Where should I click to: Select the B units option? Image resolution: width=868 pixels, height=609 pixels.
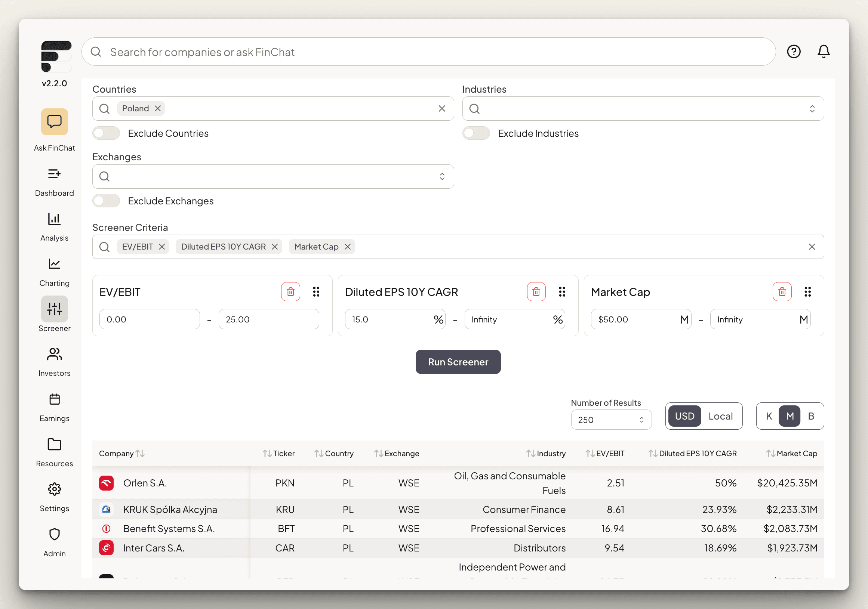tap(811, 416)
